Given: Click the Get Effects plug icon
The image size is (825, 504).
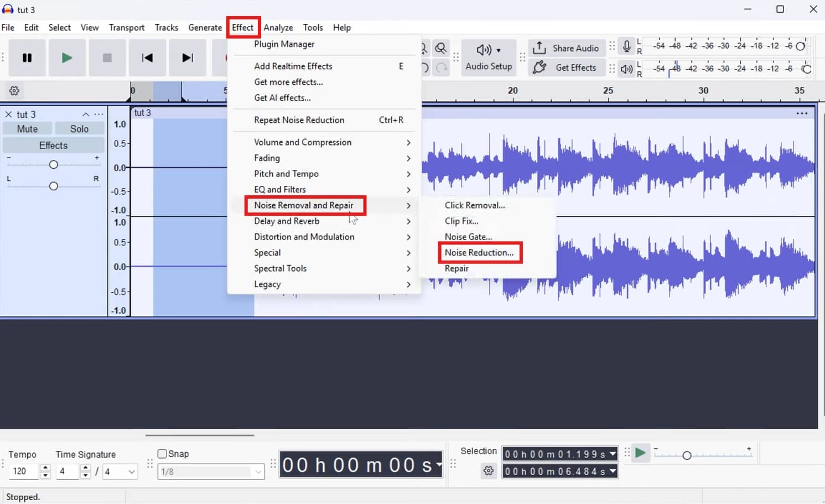Looking at the screenshot, I should click(539, 67).
